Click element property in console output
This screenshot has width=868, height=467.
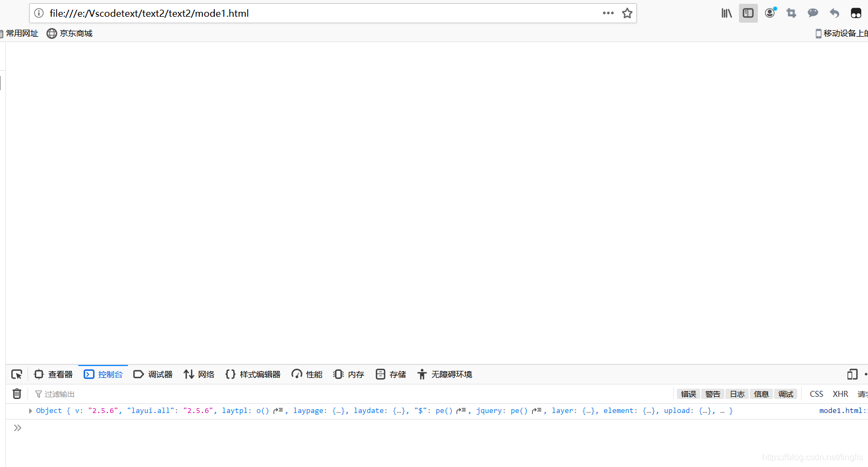[x=619, y=411]
